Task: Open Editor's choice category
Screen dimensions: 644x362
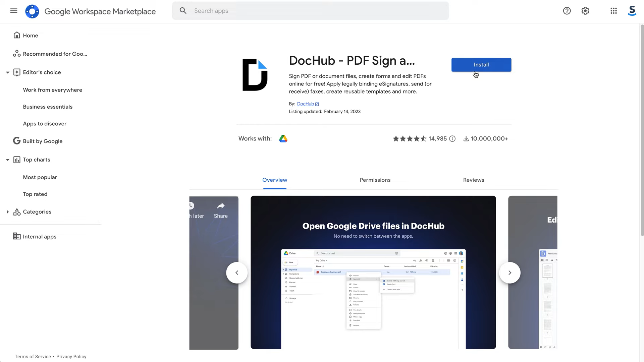Action: click(x=42, y=72)
